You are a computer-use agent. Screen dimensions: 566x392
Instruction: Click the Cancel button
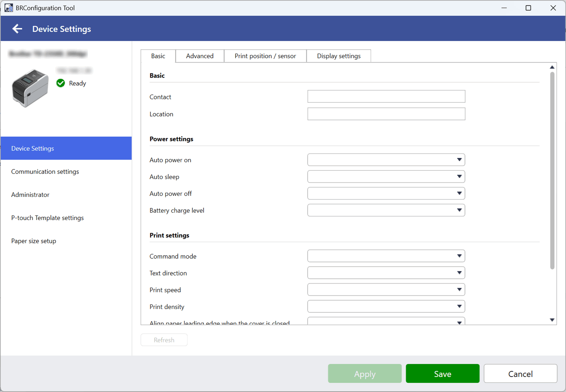click(x=520, y=374)
